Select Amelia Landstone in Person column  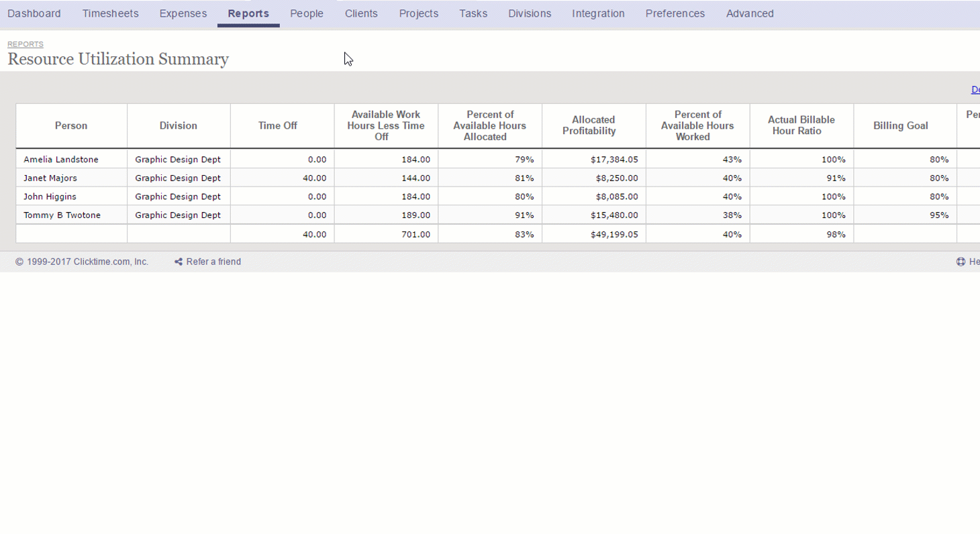tap(61, 160)
